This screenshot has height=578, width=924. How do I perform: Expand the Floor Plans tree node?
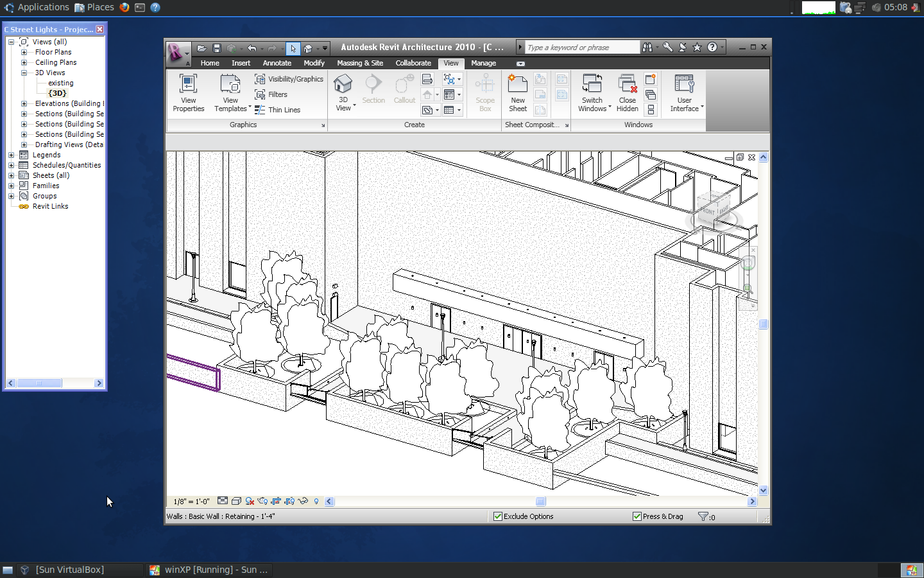[x=24, y=52]
